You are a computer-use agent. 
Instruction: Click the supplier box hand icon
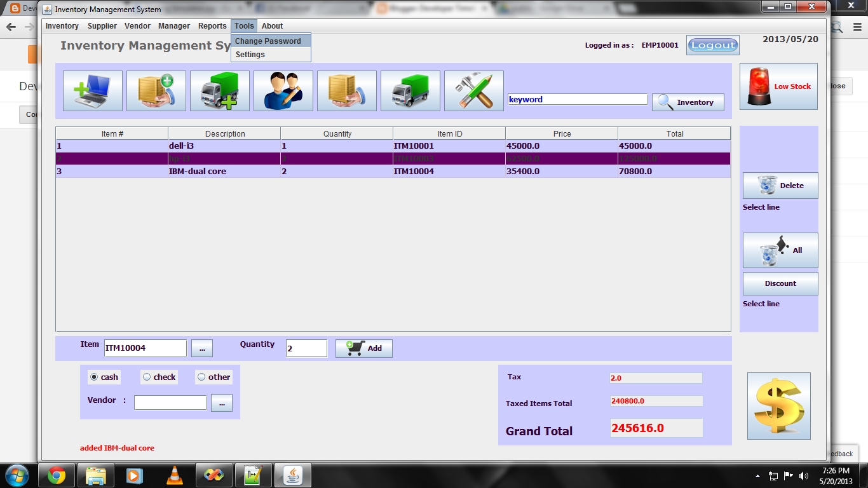point(347,91)
